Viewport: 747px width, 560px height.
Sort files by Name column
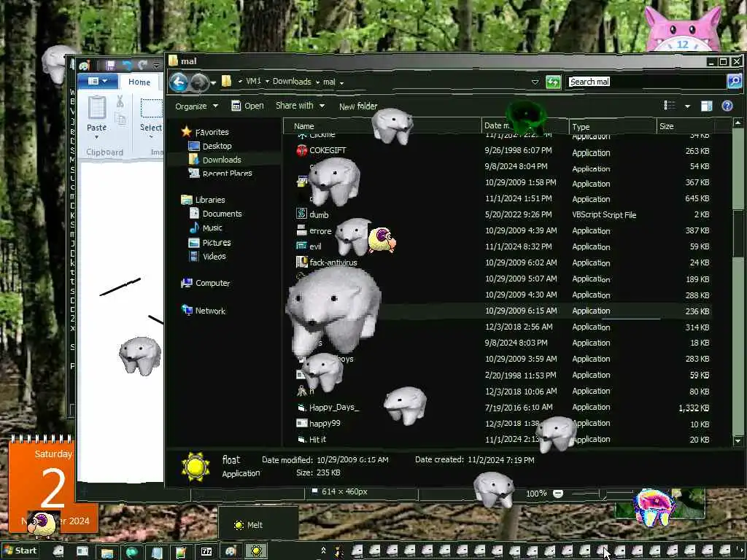(382, 126)
